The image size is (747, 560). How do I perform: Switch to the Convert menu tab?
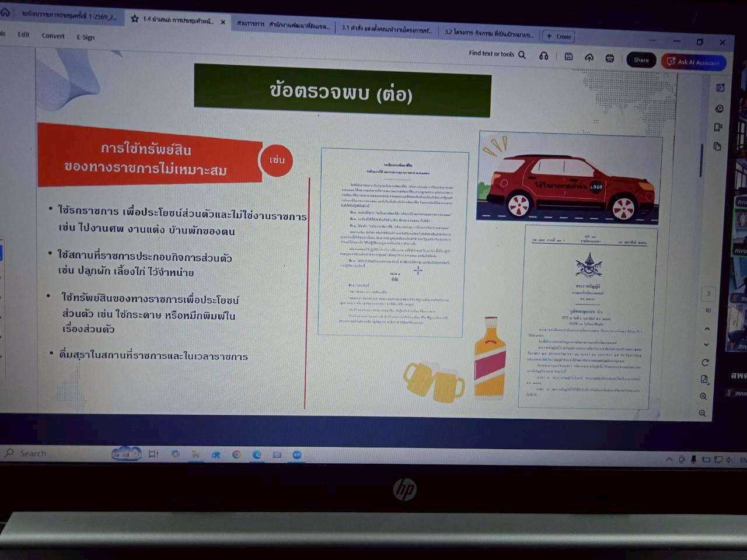[x=53, y=36]
